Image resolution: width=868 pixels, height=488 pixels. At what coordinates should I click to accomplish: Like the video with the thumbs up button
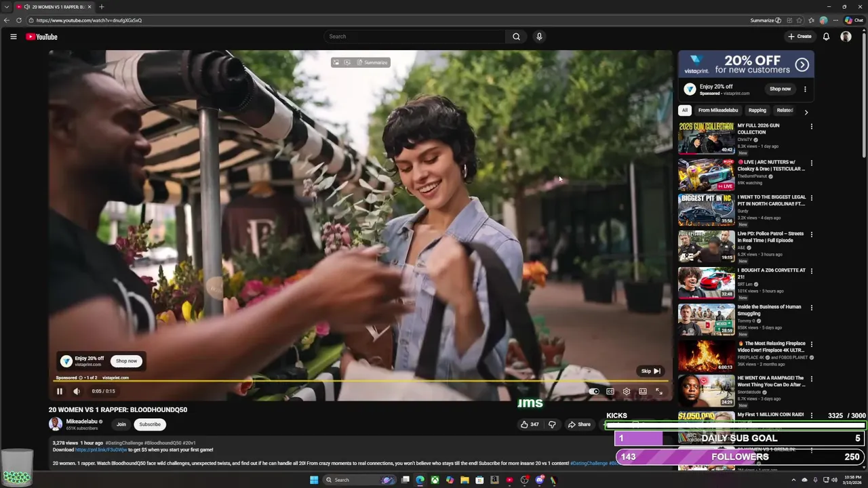coord(530,424)
